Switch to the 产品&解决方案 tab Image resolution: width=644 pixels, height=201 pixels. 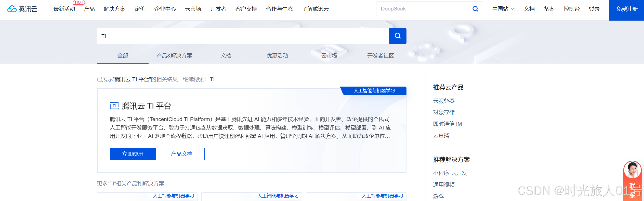point(174,56)
